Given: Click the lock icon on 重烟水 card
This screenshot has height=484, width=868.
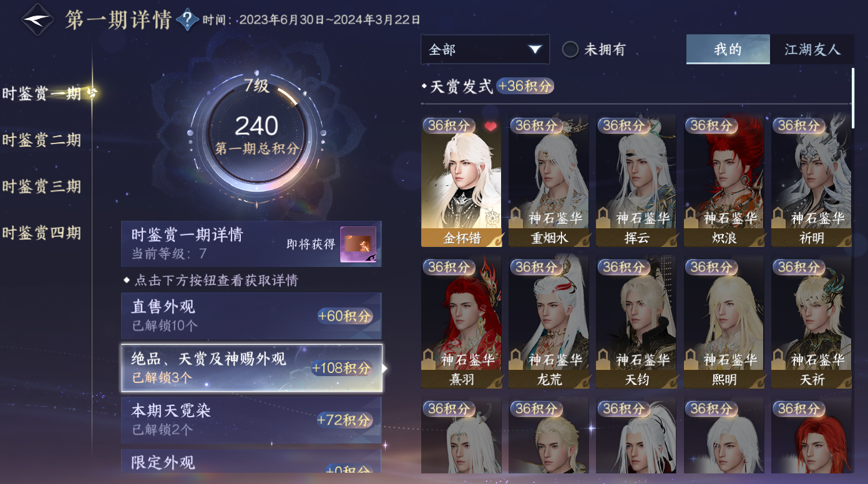Looking at the screenshot, I should [517, 218].
